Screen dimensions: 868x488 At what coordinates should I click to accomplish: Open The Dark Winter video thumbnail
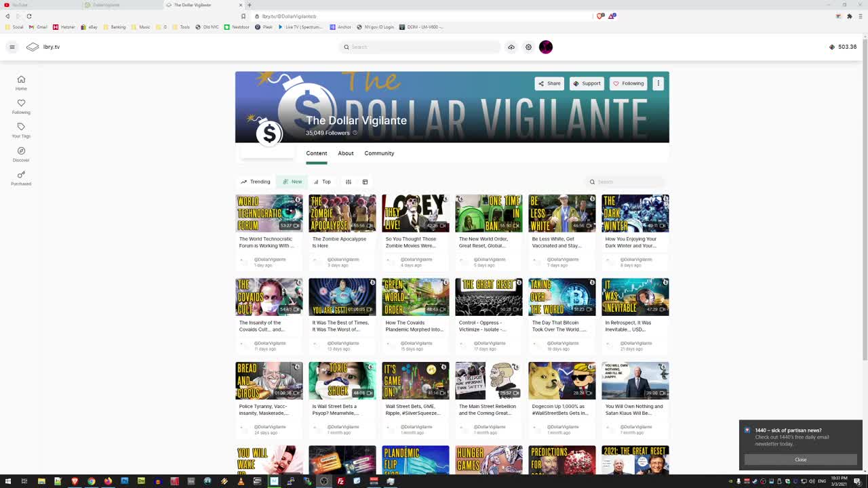635,213
